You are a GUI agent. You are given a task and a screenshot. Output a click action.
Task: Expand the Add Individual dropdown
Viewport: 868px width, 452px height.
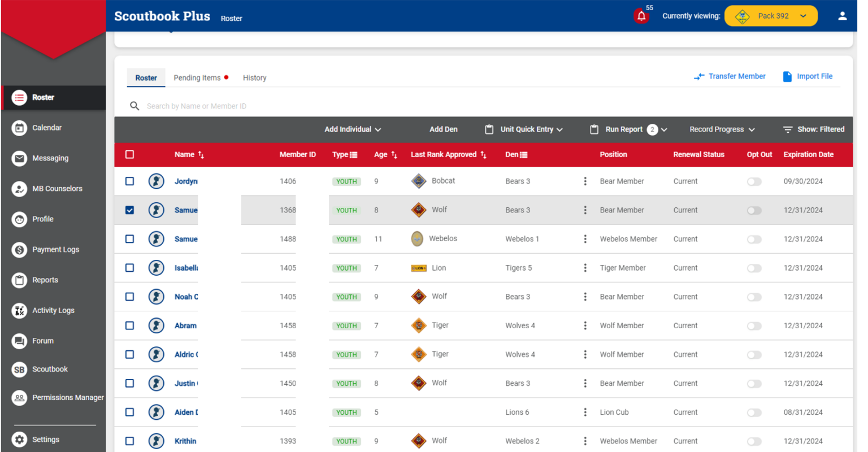click(x=352, y=129)
